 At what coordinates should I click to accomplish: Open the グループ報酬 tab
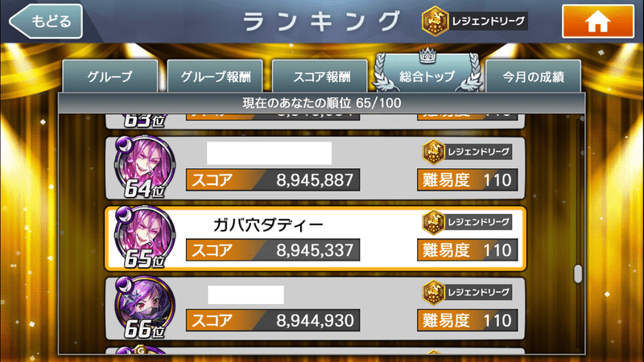[x=215, y=76]
